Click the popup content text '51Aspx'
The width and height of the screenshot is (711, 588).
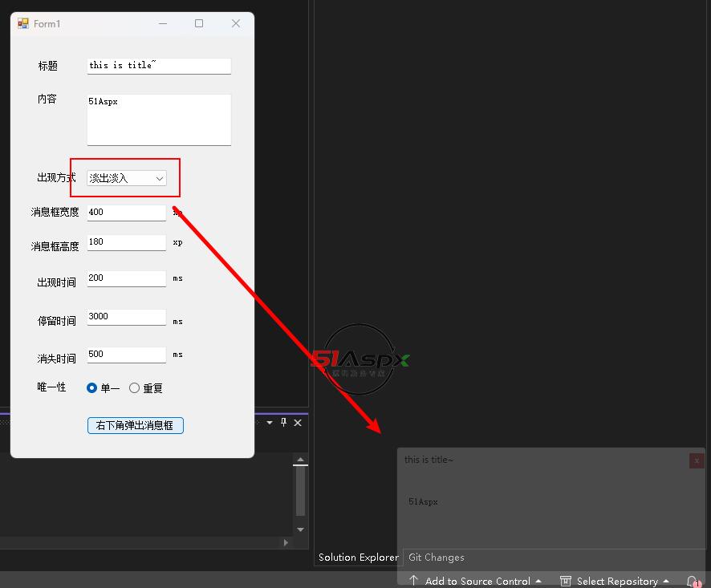pyautogui.click(x=423, y=502)
